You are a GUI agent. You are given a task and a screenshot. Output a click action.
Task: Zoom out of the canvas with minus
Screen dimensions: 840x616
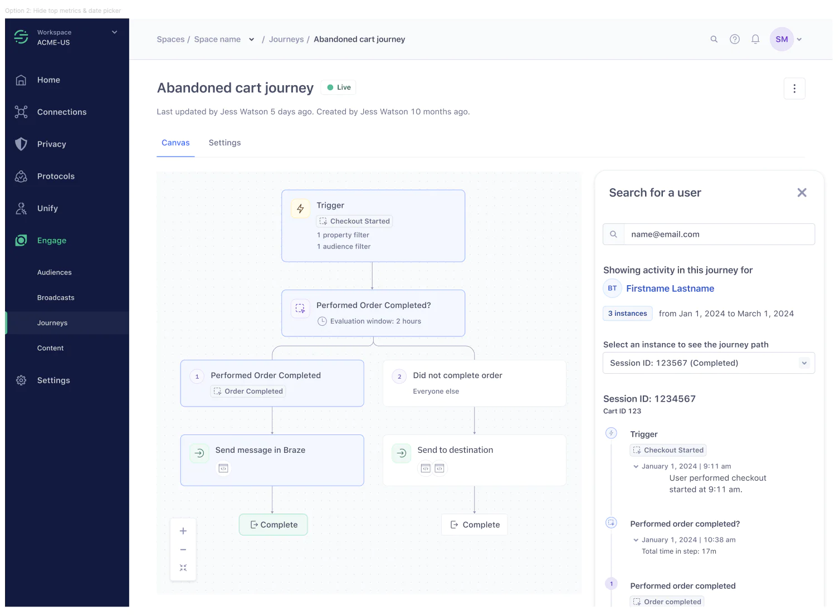(x=183, y=550)
